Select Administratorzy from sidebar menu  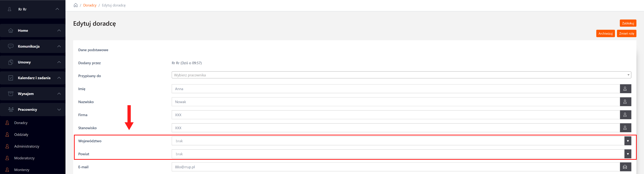click(x=27, y=146)
